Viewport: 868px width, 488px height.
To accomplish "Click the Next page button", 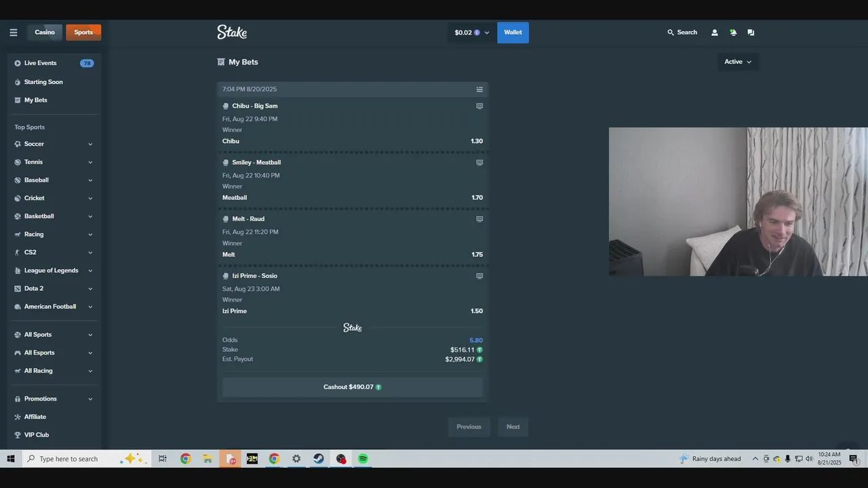I will (513, 427).
